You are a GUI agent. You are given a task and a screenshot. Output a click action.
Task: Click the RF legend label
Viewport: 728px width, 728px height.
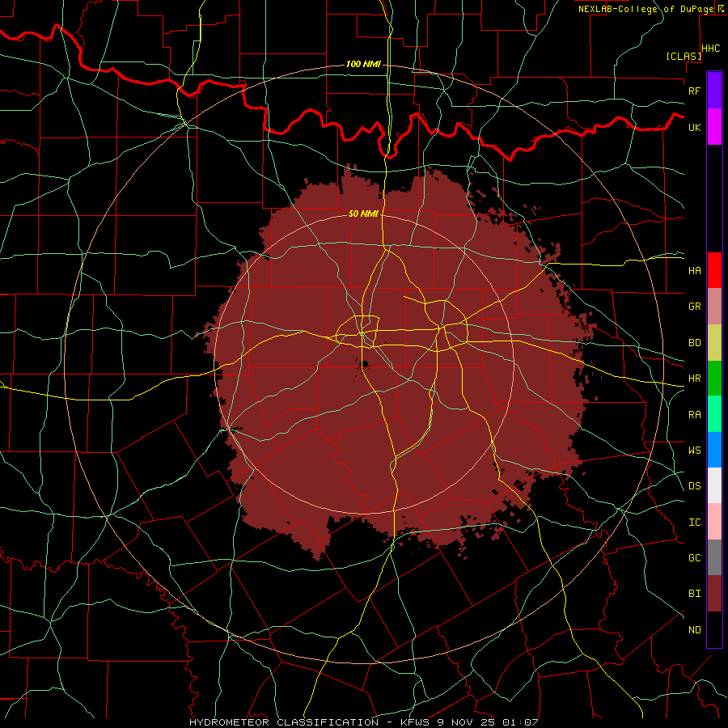[x=694, y=91]
